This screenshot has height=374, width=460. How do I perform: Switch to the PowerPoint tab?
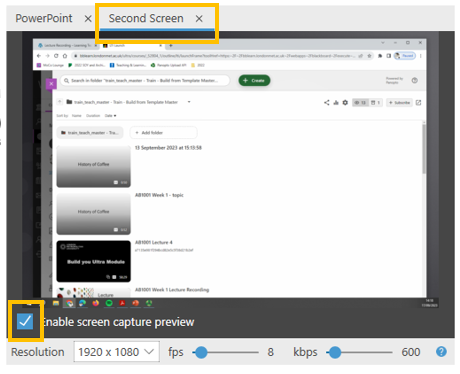44,18
